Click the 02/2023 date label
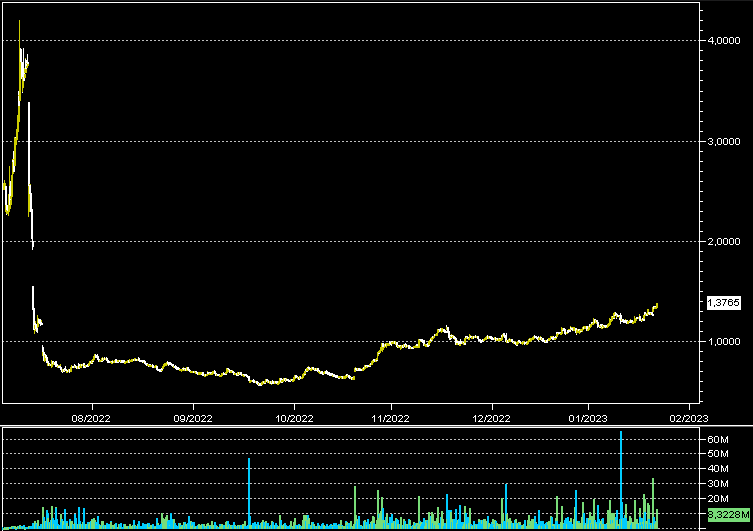753x531 pixels. (689, 419)
